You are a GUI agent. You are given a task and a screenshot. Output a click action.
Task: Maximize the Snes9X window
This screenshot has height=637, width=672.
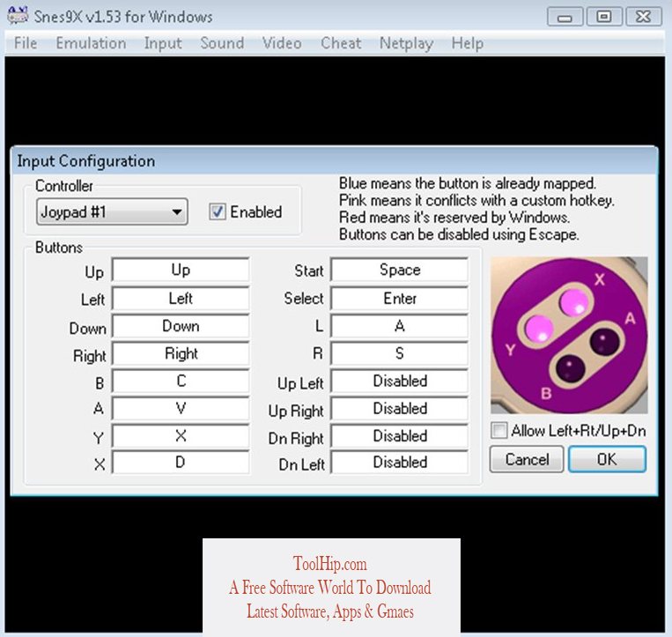point(604,17)
